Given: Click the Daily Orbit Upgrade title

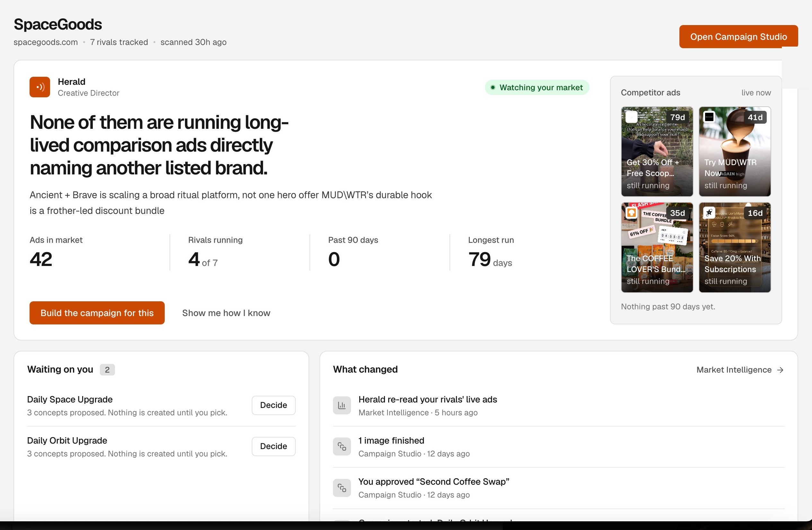Looking at the screenshot, I should [67, 440].
